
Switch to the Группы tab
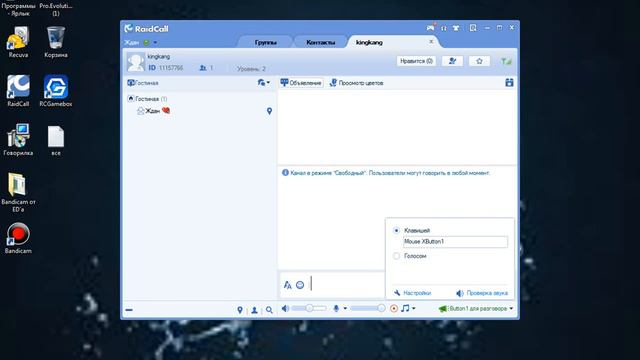coord(266,42)
